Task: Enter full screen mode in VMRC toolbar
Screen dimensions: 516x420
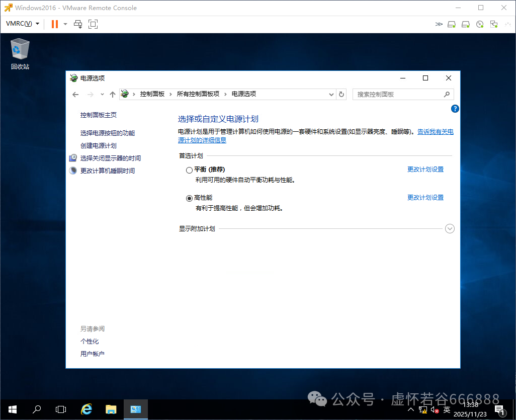Action: 93,24
